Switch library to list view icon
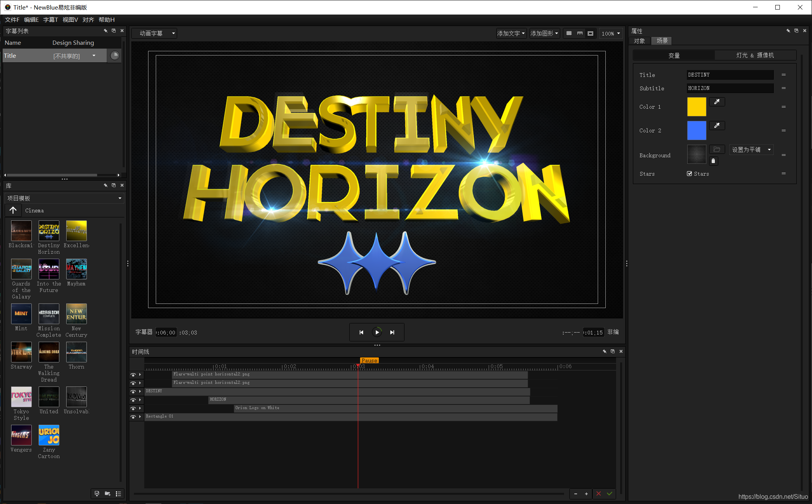Viewport: 812px width, 504px height. coord(118,494)
